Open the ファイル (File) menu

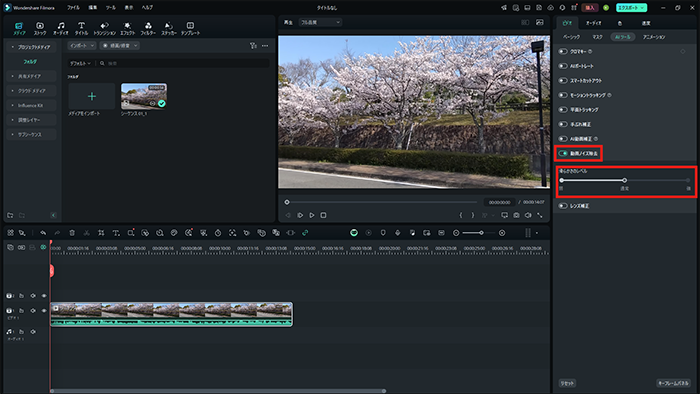pyautogui.click(x=73, y=8)
